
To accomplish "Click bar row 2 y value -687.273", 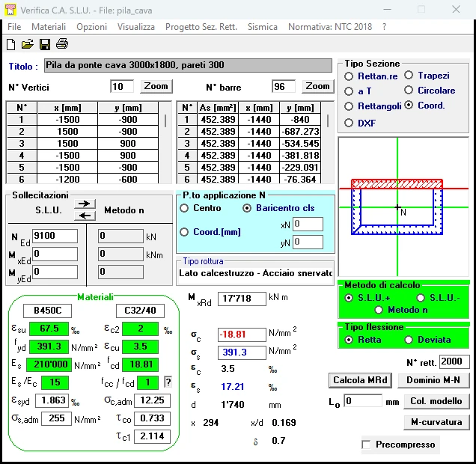I will 300,132.
